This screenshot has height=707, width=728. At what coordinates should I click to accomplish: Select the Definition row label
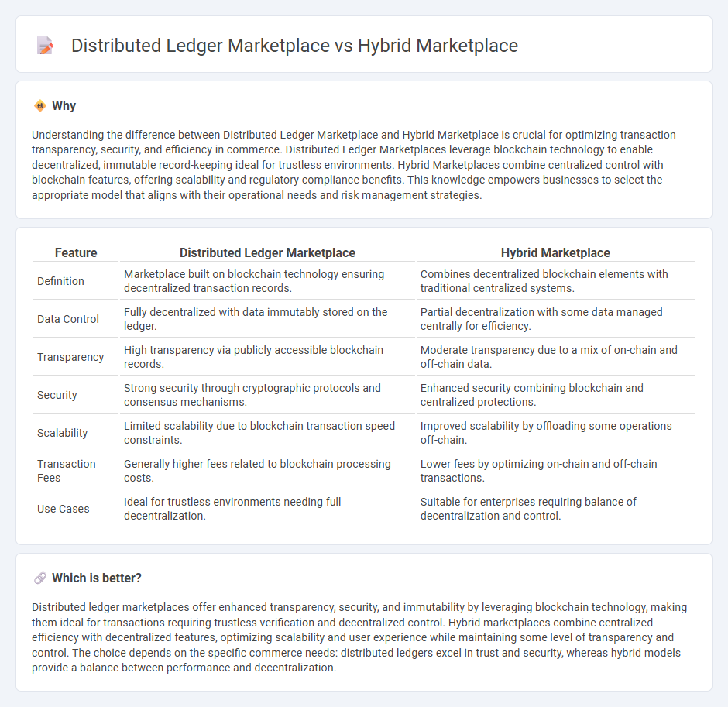tap(61, 281)
